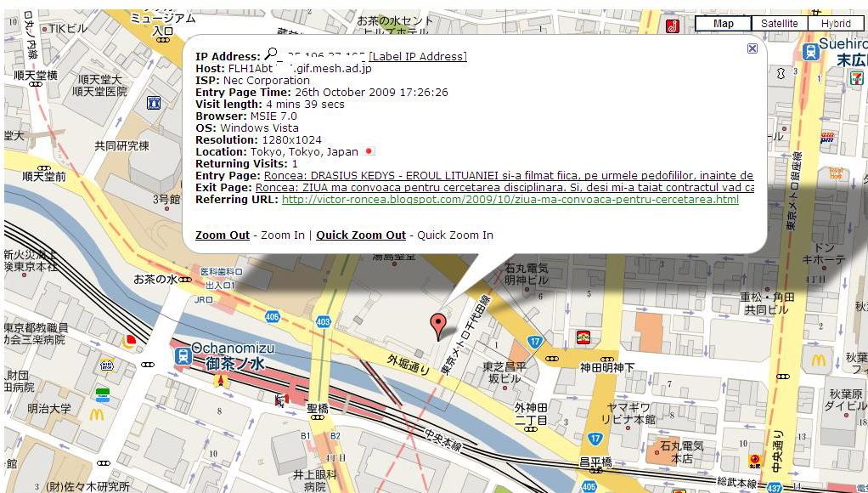868x493 pixels.
Task: Click the 順天堂前 intersection label
Action: (44, 176)
